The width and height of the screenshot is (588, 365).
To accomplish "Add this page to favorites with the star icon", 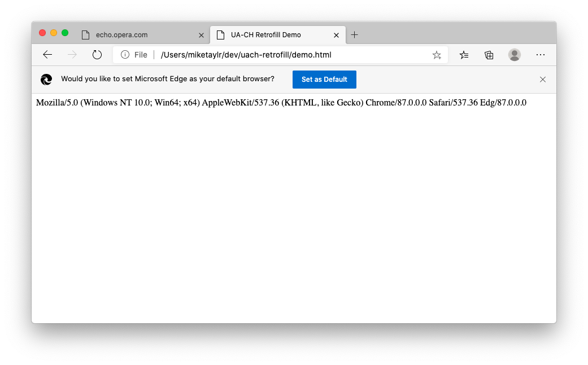I will pos(437,55).
